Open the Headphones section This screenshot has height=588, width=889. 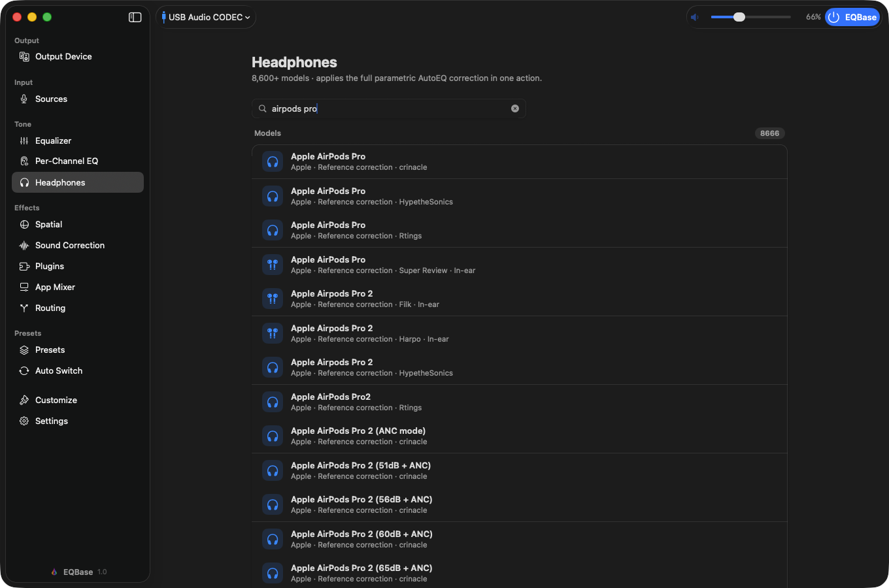point(78,183)
